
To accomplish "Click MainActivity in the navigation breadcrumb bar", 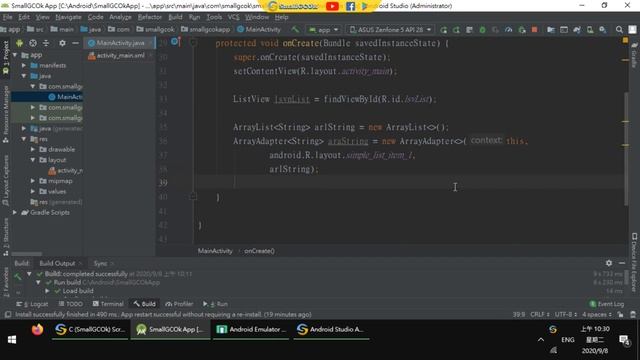I will pyautogui.click(x=259, y=29).
